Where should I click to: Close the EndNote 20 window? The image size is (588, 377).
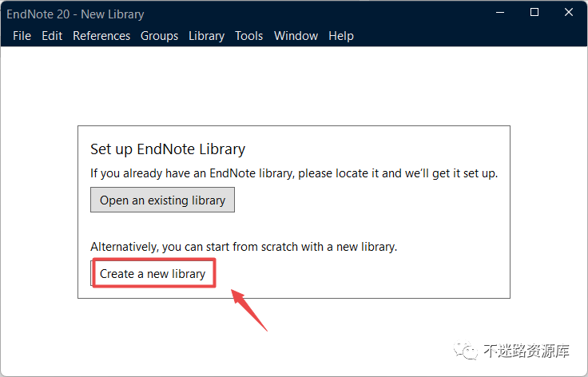[x=569, y=13]
